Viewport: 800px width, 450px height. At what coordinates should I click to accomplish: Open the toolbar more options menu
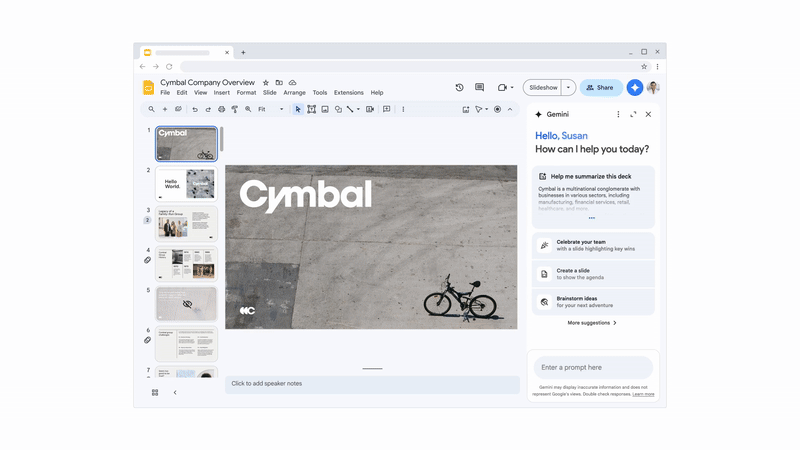click(403, 109)
